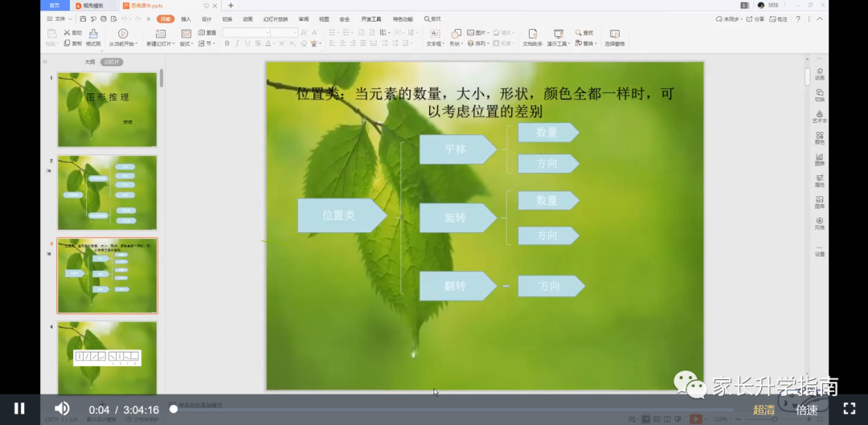Click the Replace (替换) dropdown
Screen dimensions: 868x425
point(586,43)
